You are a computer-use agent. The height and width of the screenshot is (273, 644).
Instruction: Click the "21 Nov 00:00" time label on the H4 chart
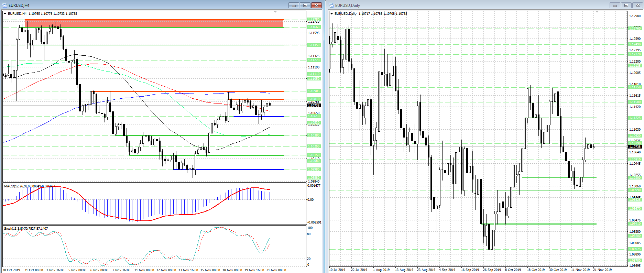[276, 270]
